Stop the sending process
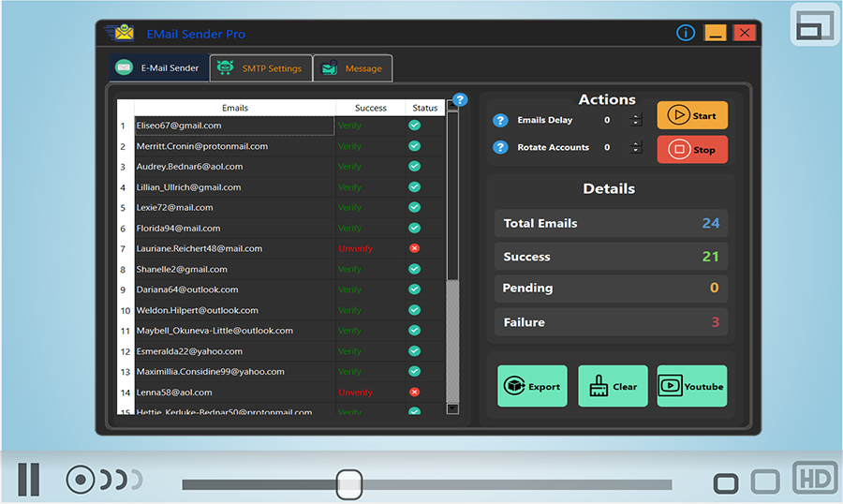This screenshot has height=504, width=843. point(692,149)
